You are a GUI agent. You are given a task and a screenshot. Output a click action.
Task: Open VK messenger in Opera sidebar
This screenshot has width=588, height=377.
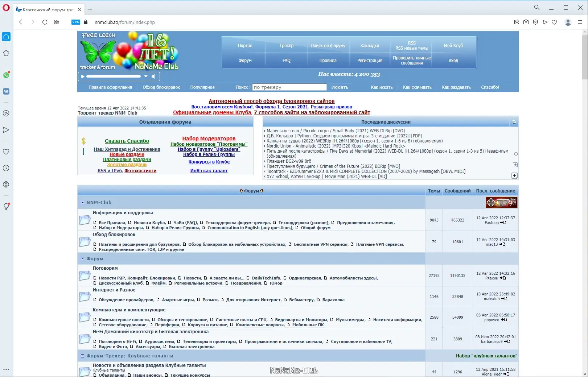pos(6,91)
